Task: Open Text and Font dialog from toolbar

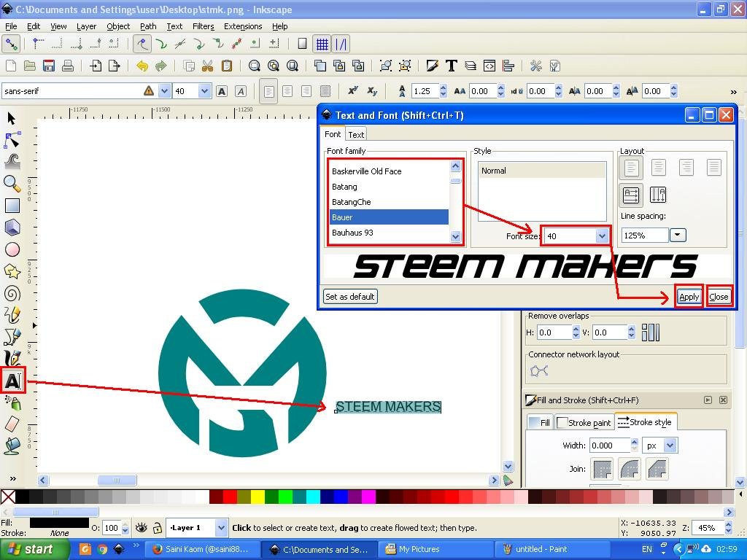Action: click(451, 66)
